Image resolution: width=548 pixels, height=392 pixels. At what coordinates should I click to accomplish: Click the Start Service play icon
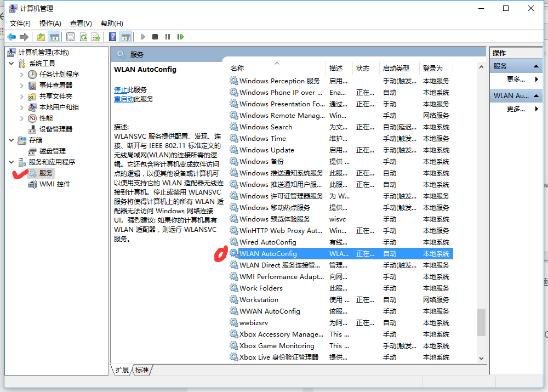tap(142, 37)
